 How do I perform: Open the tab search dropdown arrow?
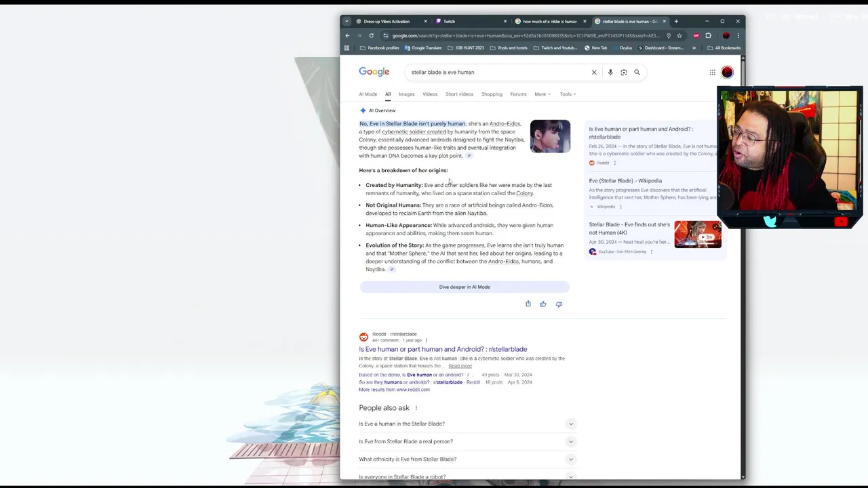coord(347,21)
